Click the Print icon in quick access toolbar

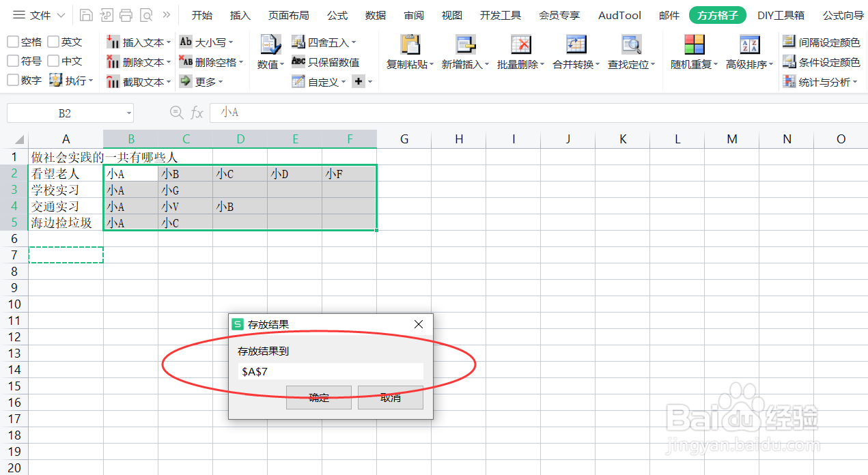click(x=126, y=15)
